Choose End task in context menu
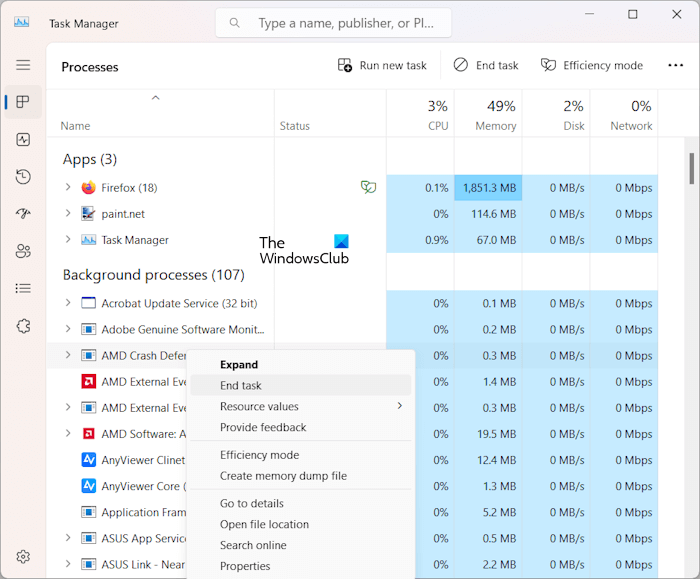Screen dimensions: 700x579 (x=241, y=385)
